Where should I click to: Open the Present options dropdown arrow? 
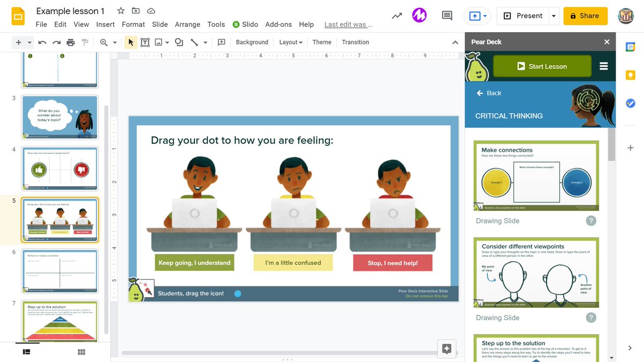point(554,16)
